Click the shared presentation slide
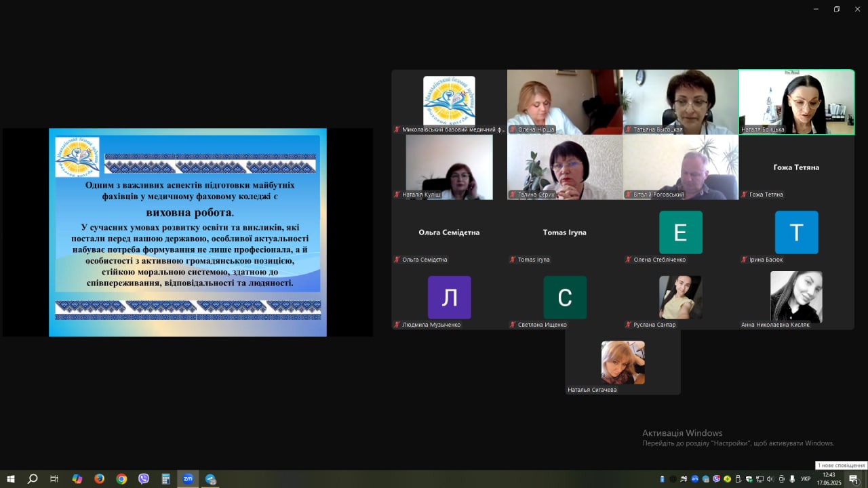The image size is (868, 488). [x=188, y=232]
